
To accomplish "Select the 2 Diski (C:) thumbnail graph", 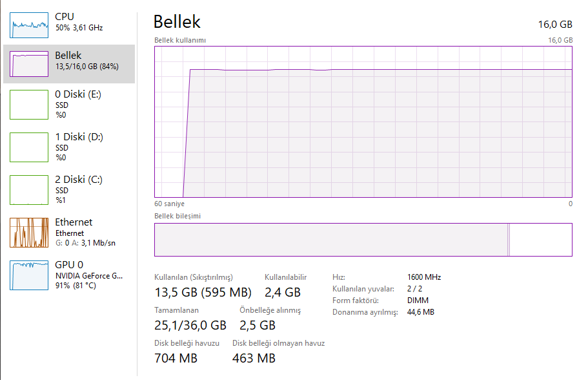I will [x=29, y=189].
